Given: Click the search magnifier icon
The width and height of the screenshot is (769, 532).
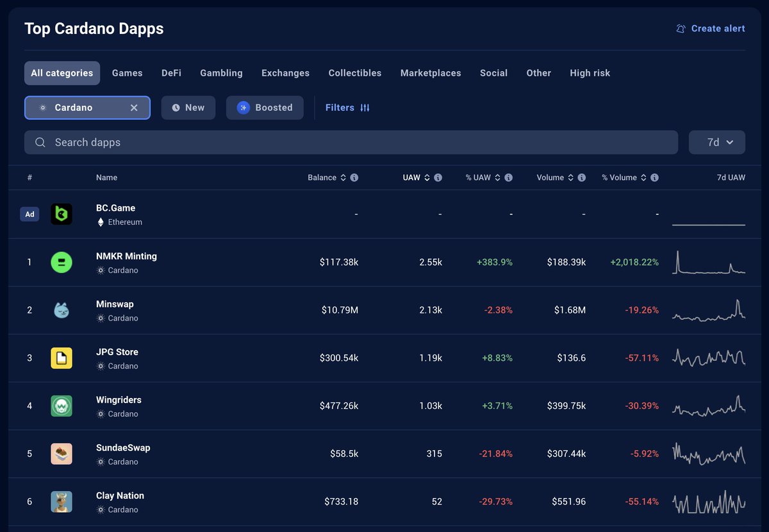Looking at the screenshot, I should tap(40, 142).
